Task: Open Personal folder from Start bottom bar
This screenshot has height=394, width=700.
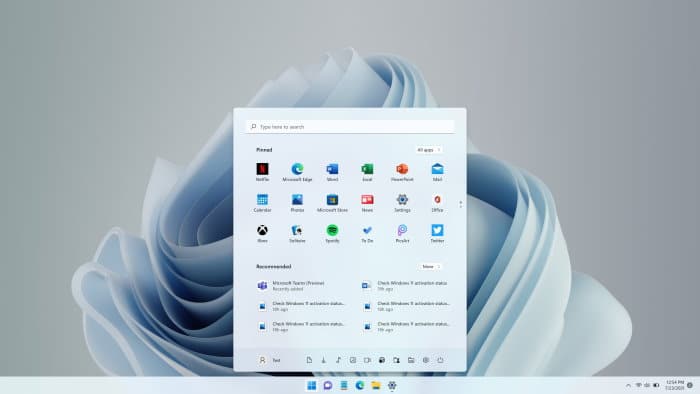Action: (x=396, y=360)
